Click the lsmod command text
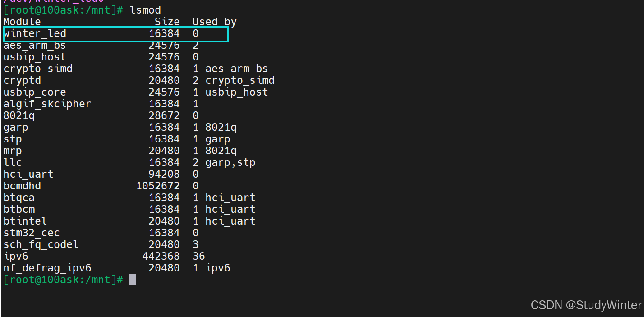 pyautogui.click(x=145, y=10)
